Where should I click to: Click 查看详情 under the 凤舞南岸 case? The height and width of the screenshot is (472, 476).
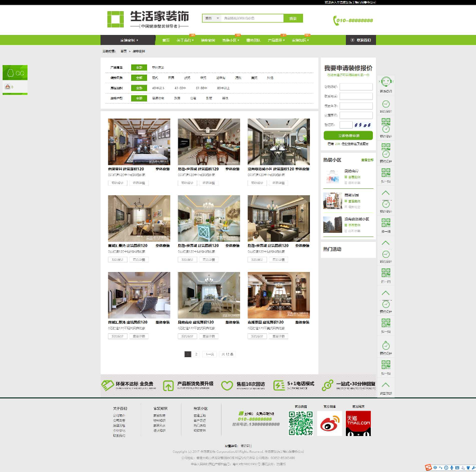point(208,336)
